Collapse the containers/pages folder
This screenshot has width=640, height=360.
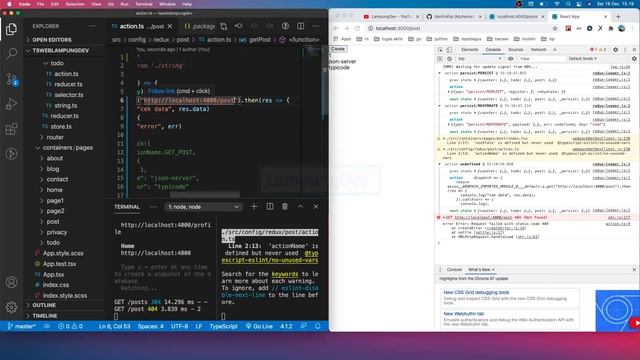[64, 148]
